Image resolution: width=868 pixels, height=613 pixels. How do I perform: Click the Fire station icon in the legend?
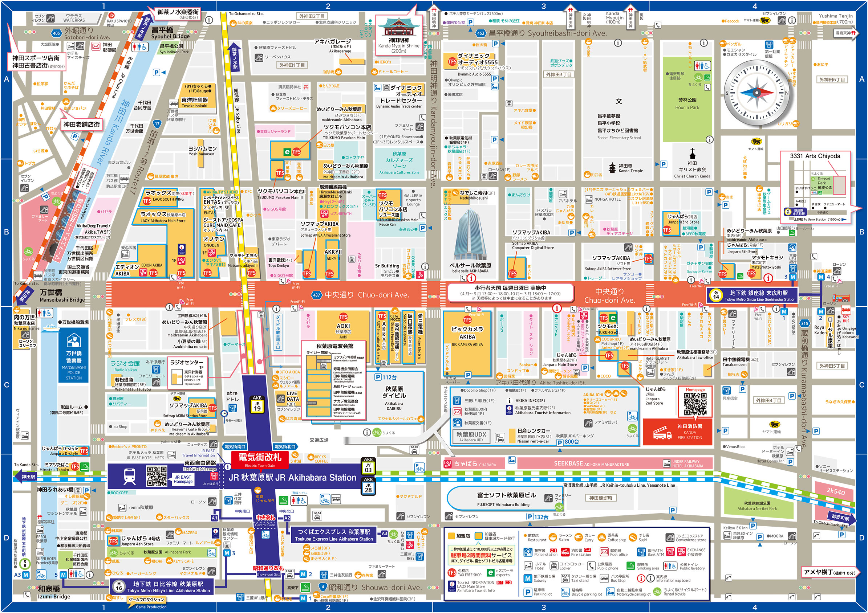pyautogui.click(x=565, y=552)
